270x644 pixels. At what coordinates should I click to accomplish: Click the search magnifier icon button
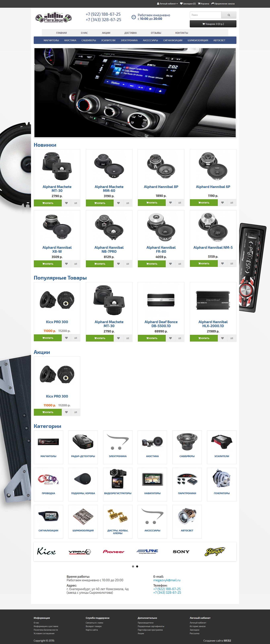tap(229, 15)
